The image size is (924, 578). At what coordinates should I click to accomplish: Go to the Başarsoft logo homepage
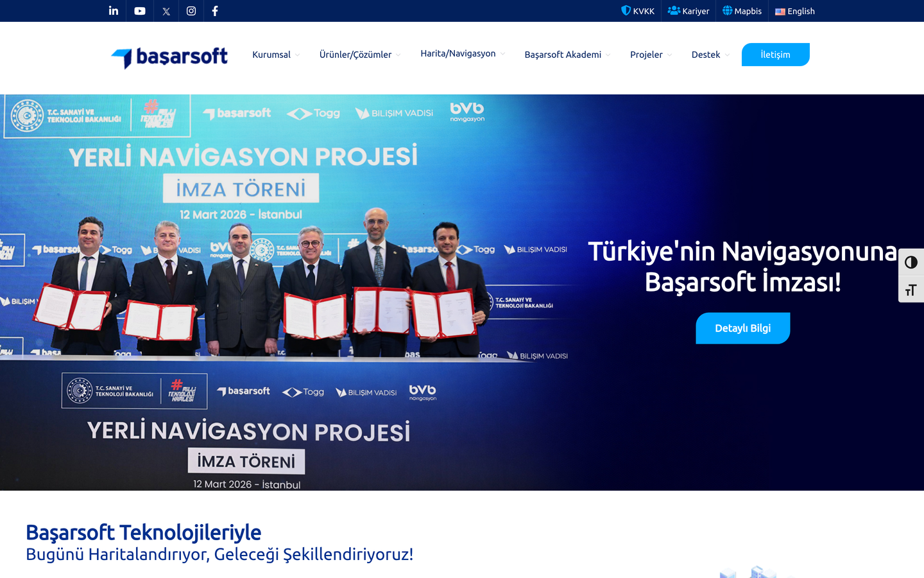169,57
